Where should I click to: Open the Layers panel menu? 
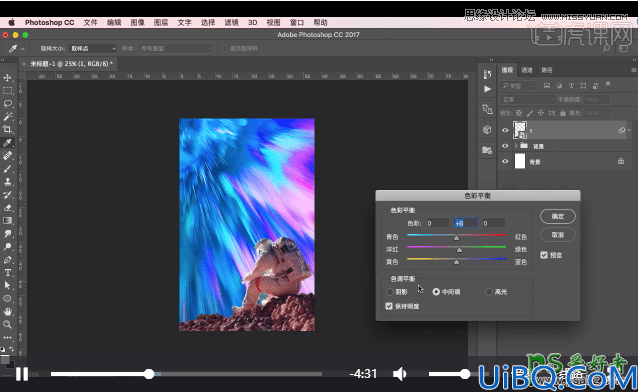pyautogui.click(x=634, y=70)
